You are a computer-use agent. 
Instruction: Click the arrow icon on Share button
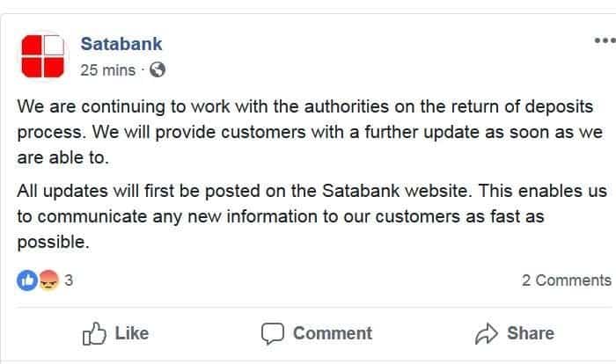click(487, 333)
